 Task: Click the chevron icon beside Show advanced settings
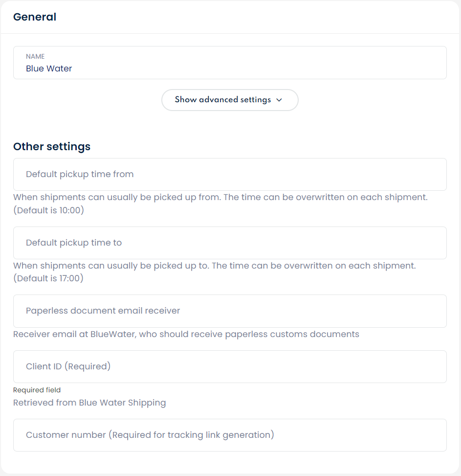(279, 100)
